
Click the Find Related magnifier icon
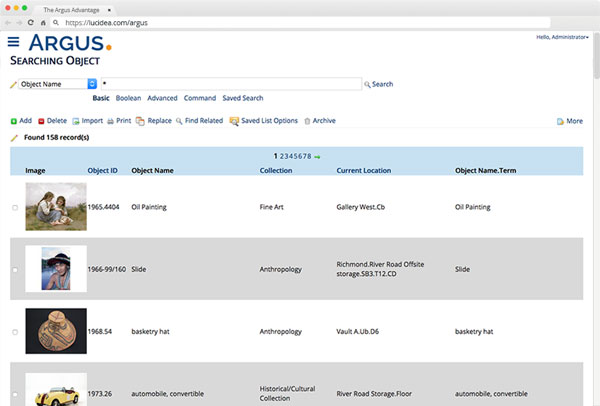[178, 121]
